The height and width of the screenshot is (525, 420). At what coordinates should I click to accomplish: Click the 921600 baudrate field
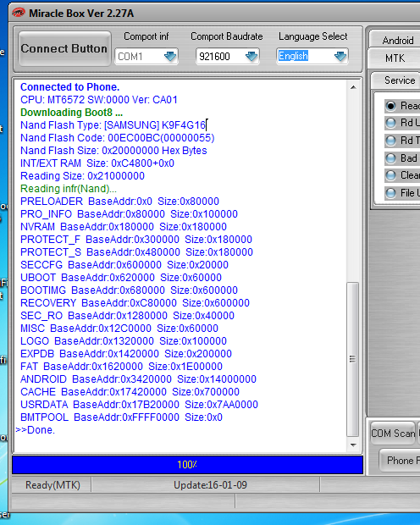228,56
